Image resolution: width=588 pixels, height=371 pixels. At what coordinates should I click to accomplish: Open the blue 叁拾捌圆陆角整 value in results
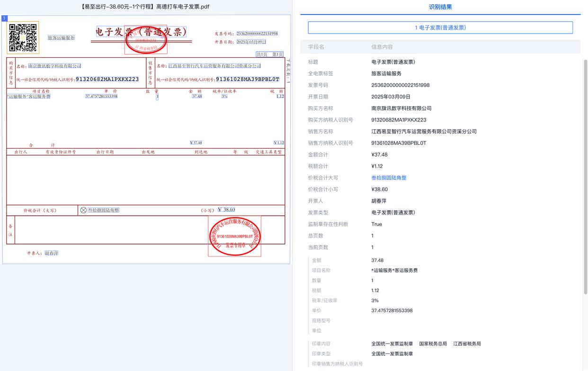coord(389,178)
